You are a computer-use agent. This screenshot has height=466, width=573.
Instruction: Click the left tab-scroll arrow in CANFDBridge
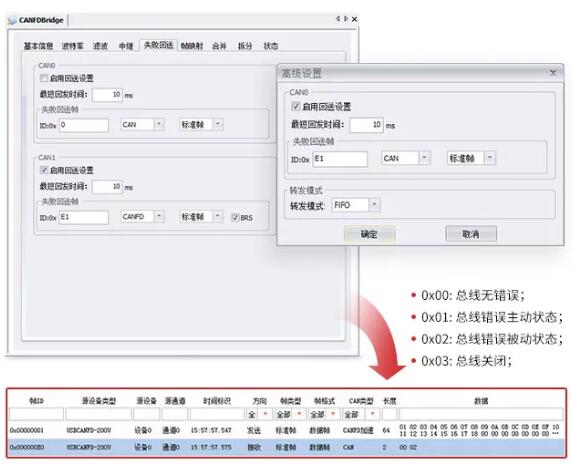[x=338, y=19]
